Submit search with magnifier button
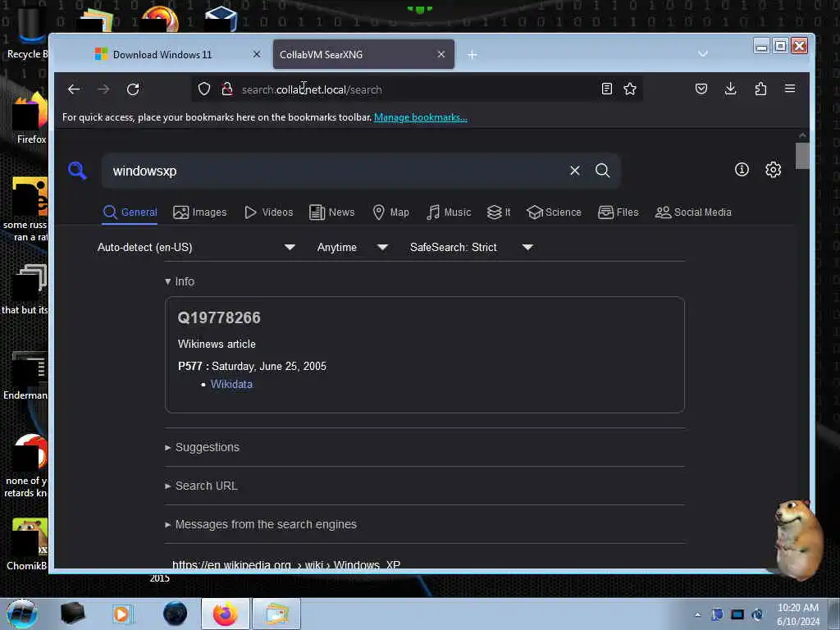840x630 pixels. [603, 171]
